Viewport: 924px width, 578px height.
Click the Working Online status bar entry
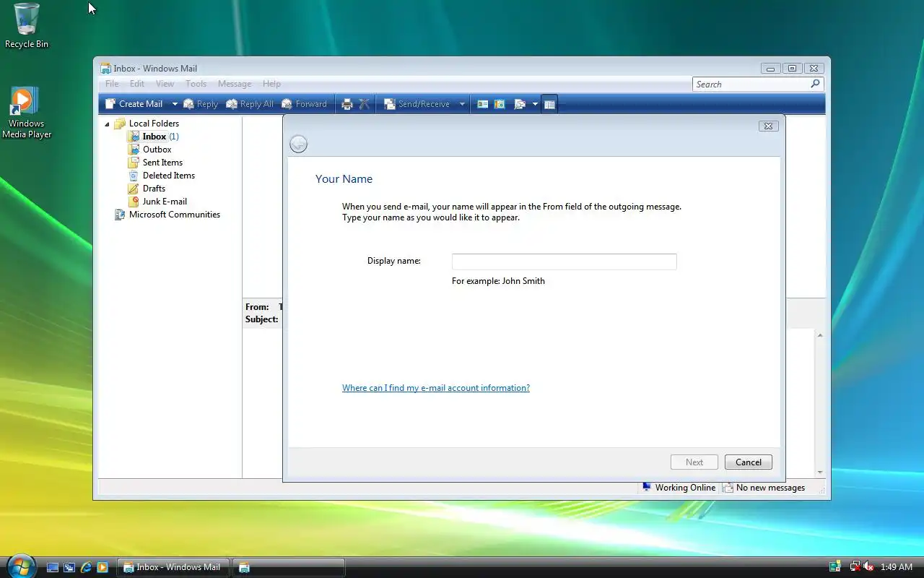coord(679,488)
